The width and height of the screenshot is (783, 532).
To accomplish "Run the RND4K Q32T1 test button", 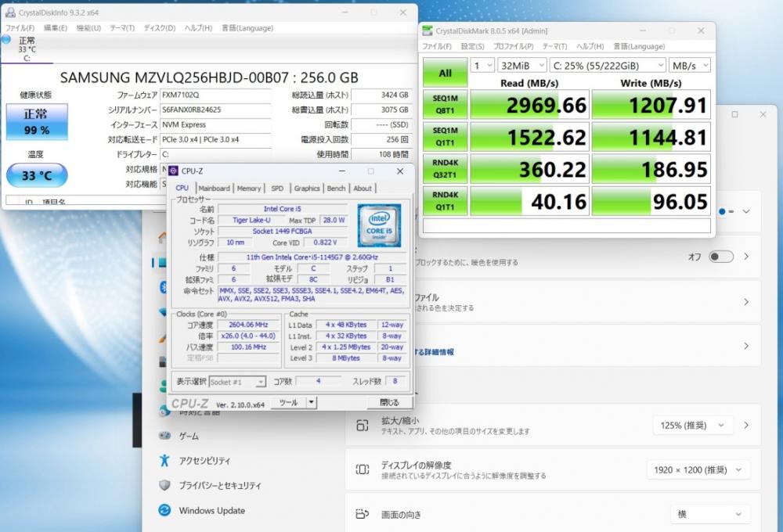I will tap(445, 169).
